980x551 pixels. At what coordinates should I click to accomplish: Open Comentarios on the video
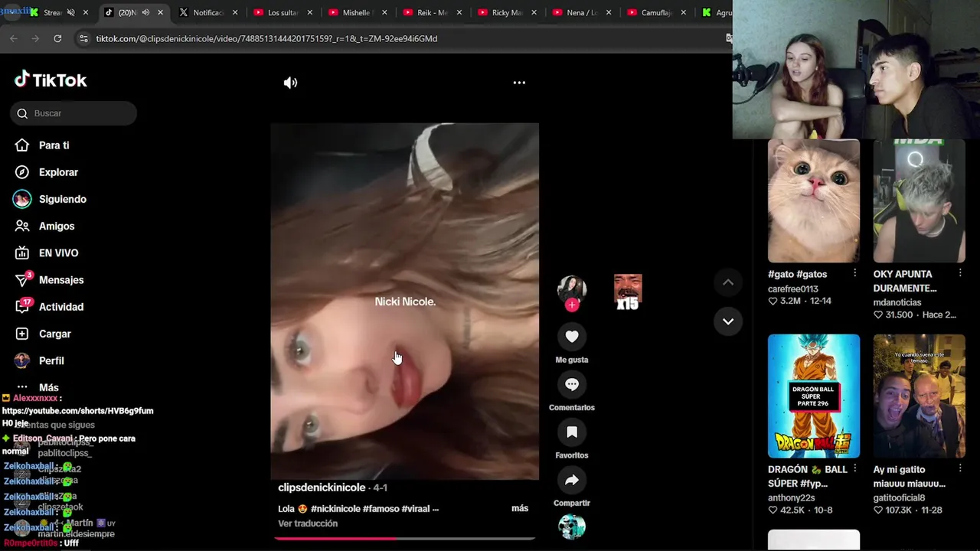[572, 384]
